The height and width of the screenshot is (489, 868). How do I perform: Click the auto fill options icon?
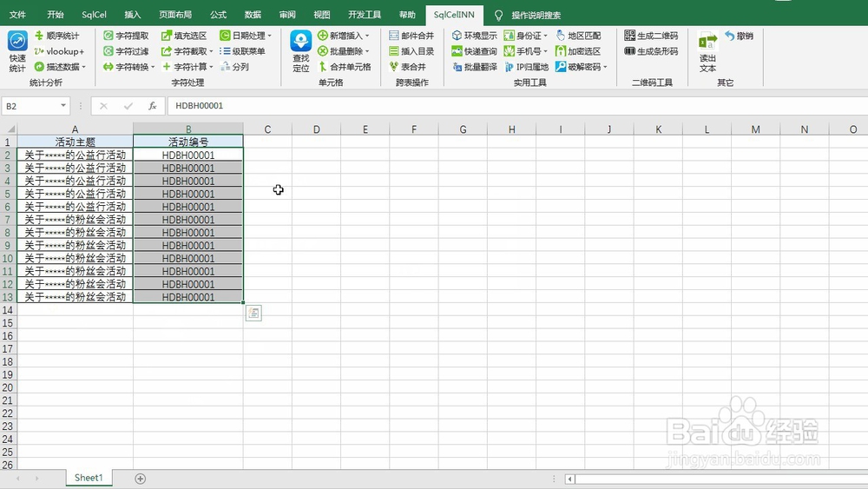tap(253, 313)
